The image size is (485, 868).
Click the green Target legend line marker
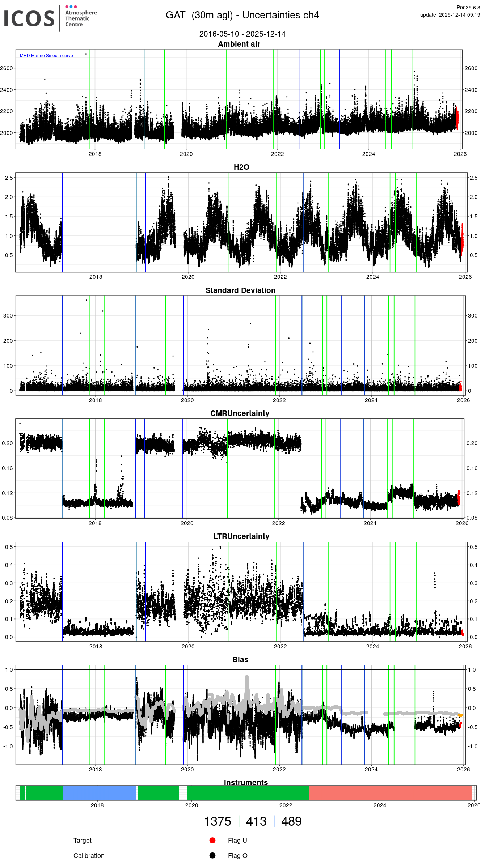[x=58, y=840]
